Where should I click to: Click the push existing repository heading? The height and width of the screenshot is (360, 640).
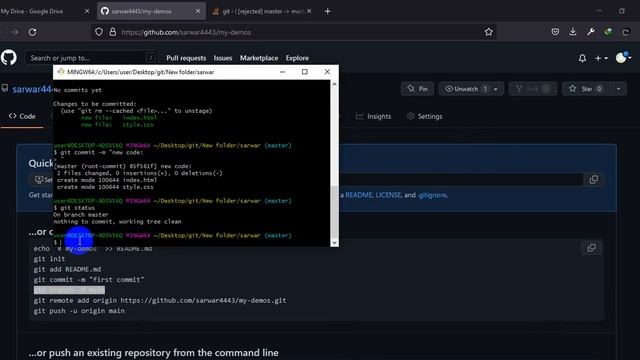point(153,353)
